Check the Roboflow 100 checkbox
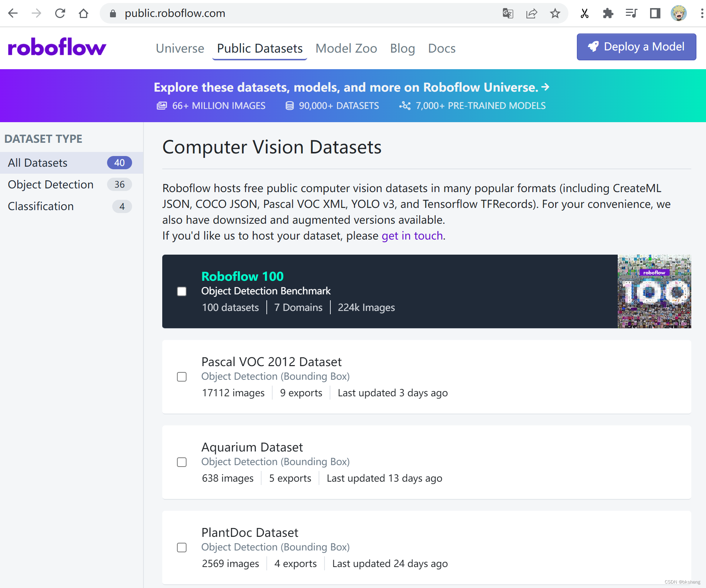 182,291
